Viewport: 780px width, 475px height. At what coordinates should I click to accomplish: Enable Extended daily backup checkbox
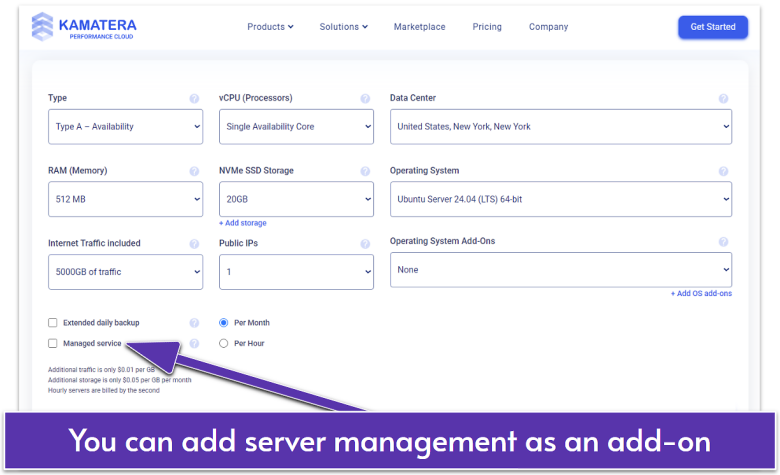[53, 323]
